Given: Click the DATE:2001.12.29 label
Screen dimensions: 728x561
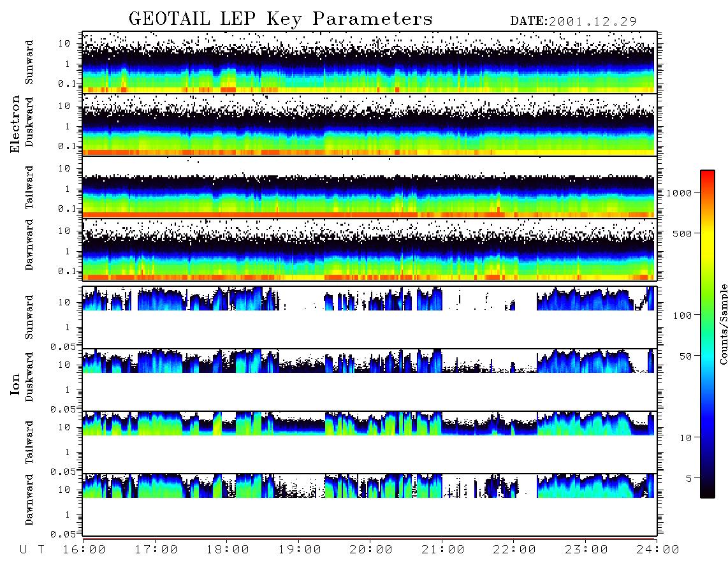Looking at the screenshot, I should 573,21.
